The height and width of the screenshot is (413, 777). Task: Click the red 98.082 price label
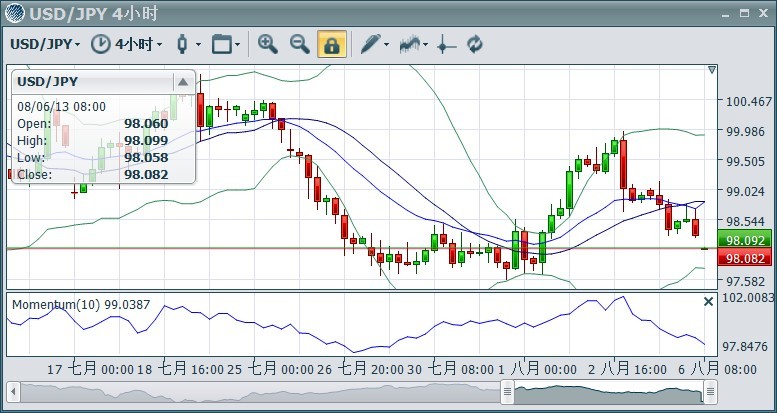(x=744, y=258)
